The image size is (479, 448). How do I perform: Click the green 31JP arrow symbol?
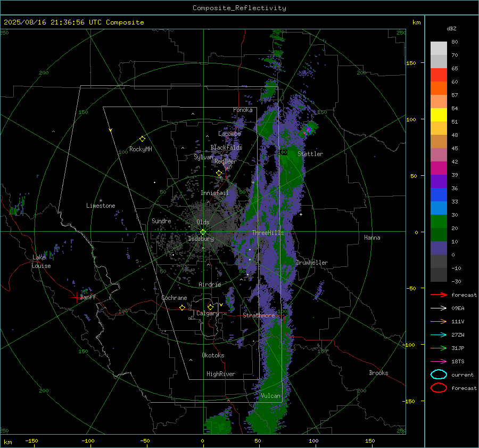(439, 348)
